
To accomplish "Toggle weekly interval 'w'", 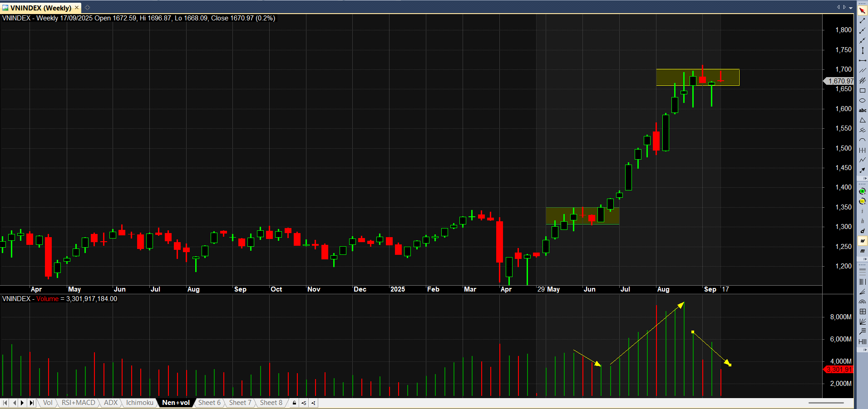I will (x=863, y=241).
